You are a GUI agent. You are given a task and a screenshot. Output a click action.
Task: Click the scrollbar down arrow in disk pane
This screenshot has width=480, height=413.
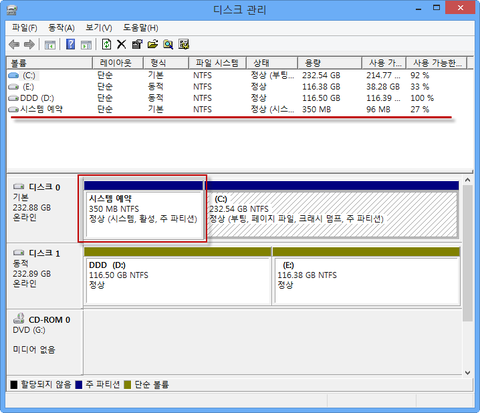pyautogui.click(x=467, y=372)
